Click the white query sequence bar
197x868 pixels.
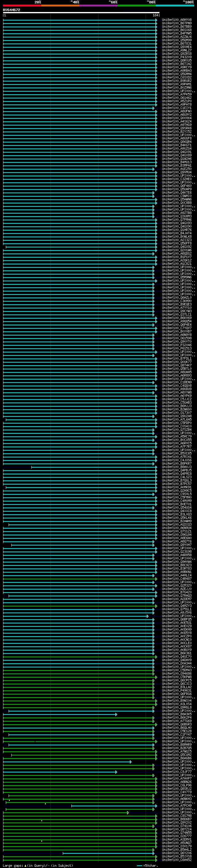pyautogui.click(x=81, y=12)
